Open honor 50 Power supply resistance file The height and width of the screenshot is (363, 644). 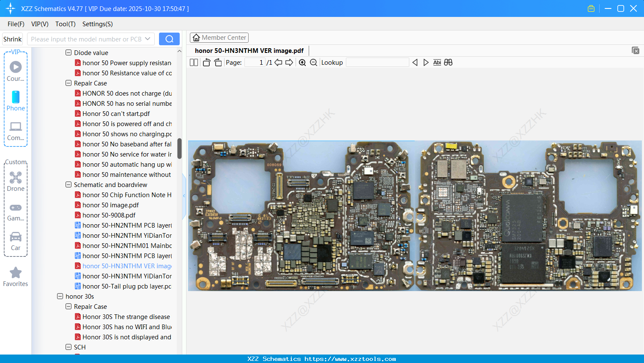[x=123, y=63]
